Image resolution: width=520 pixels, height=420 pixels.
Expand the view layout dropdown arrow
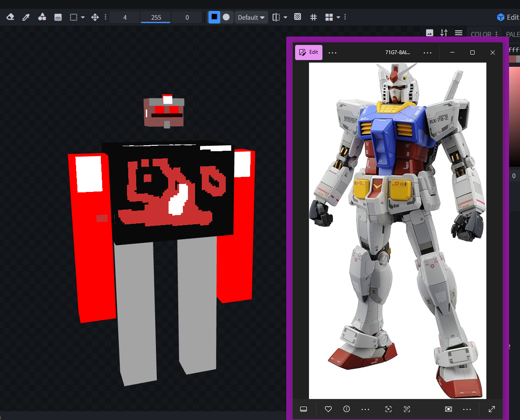338,17
